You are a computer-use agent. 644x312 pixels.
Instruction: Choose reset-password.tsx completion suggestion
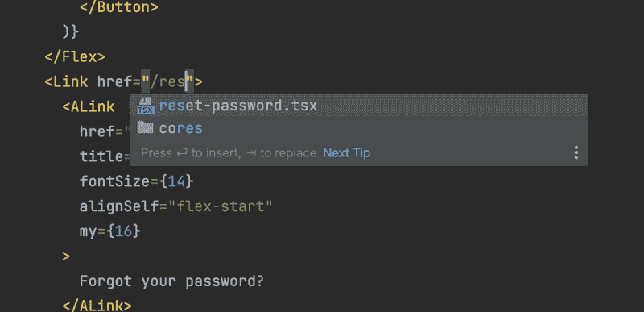pyautogui.click(x=358, y=106)
